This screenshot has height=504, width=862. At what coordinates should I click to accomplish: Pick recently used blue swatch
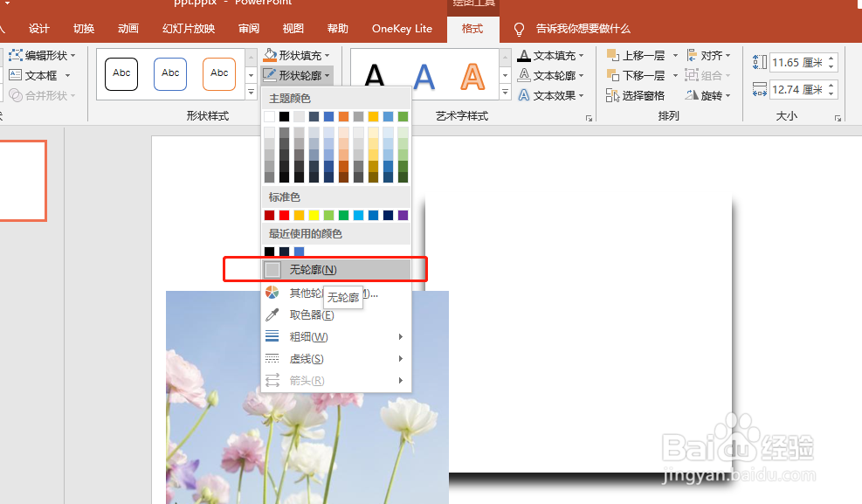tap(299, 252)
